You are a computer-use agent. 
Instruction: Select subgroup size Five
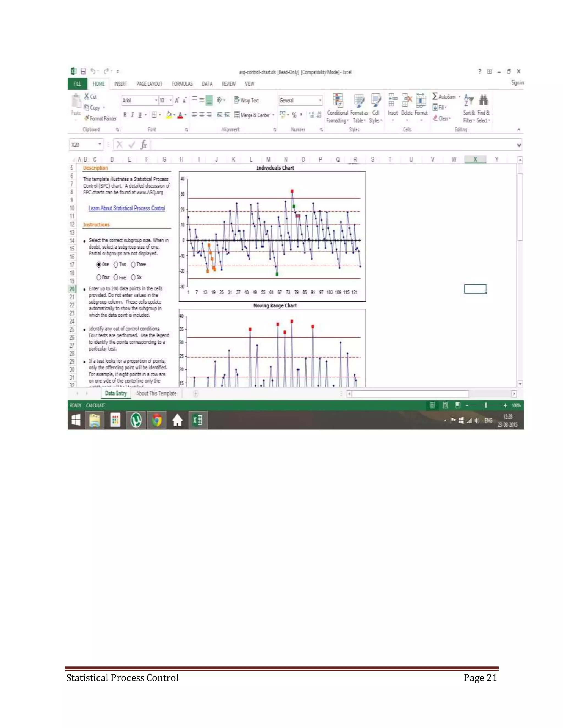(x=116, y=277)
